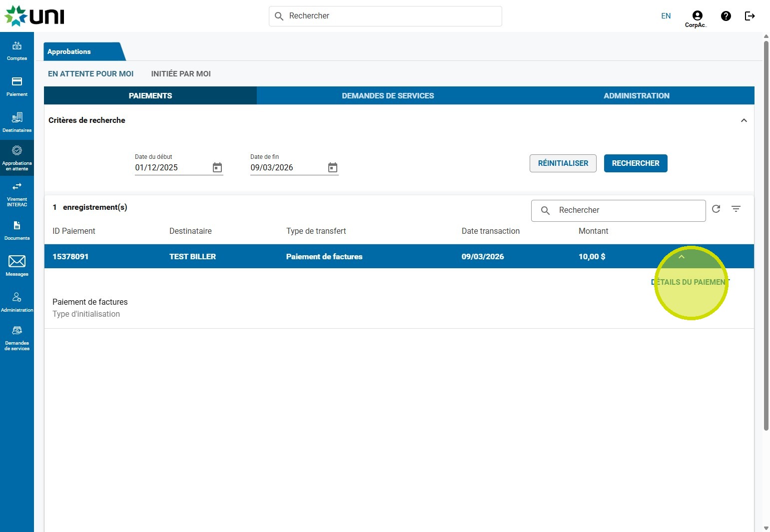
Task: Select the Initiée par moi tab
Action: point(181,74)
